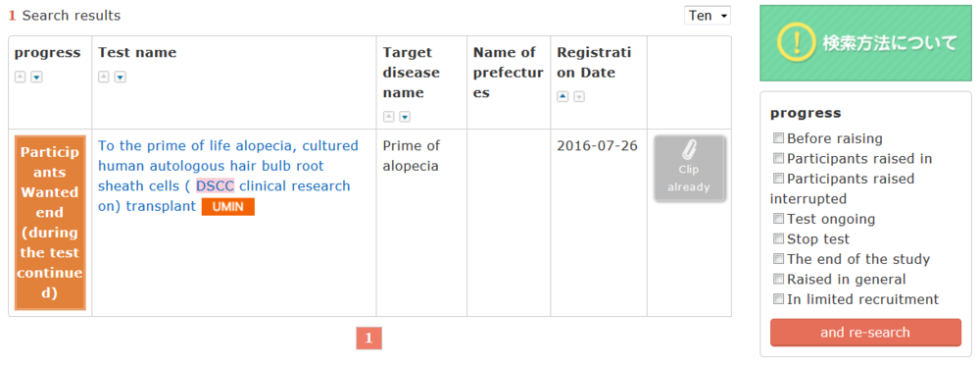Sort Registration Date ascending arrow

[x=563, y=97]
